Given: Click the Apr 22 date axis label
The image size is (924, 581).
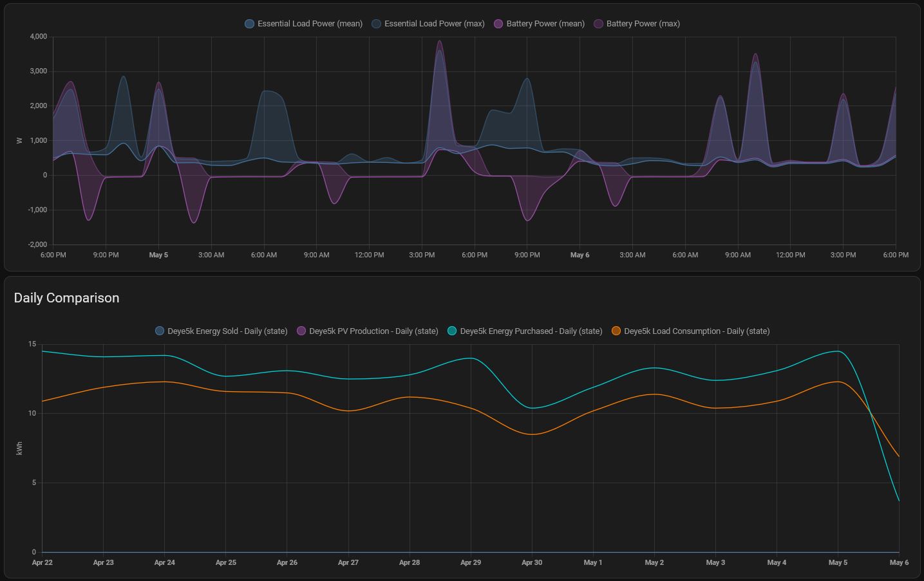Looking at the screenshot, I should (42, 562).
